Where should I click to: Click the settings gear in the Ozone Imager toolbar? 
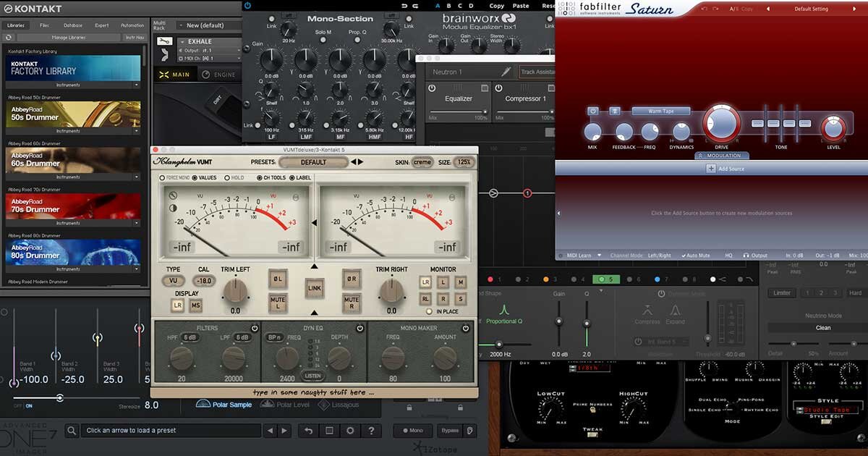click(350, 431)
